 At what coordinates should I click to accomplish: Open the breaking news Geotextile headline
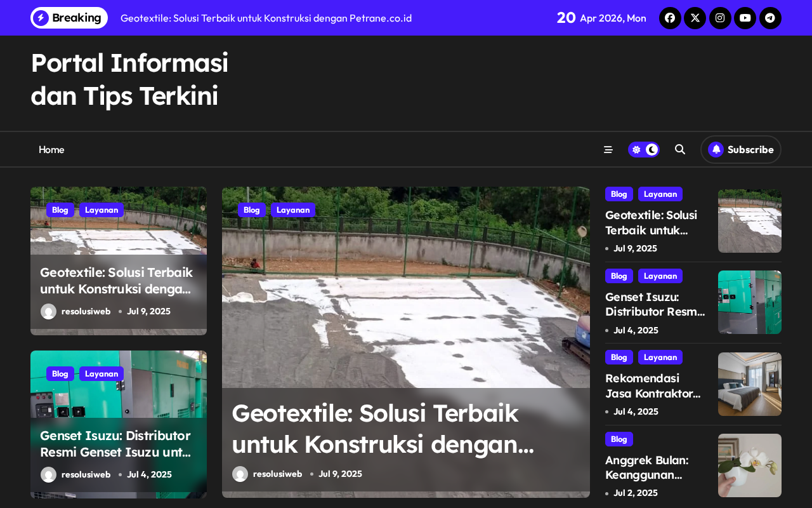pos(266,18)
